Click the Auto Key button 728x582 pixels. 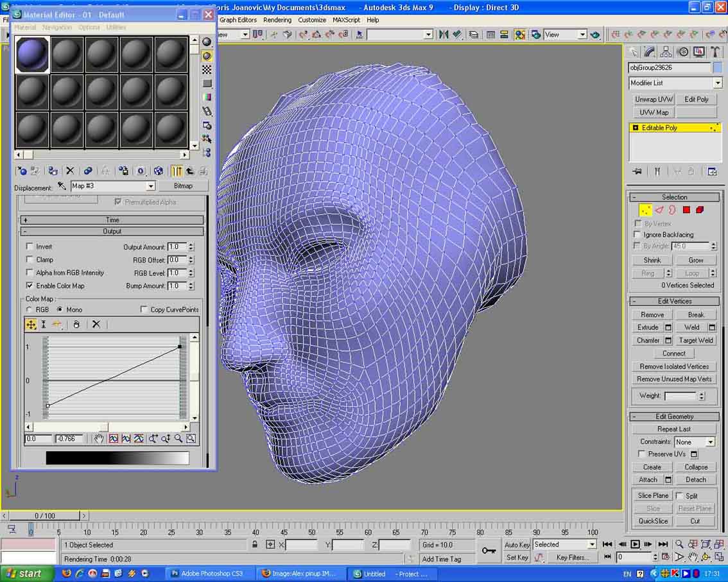(517, 544)
